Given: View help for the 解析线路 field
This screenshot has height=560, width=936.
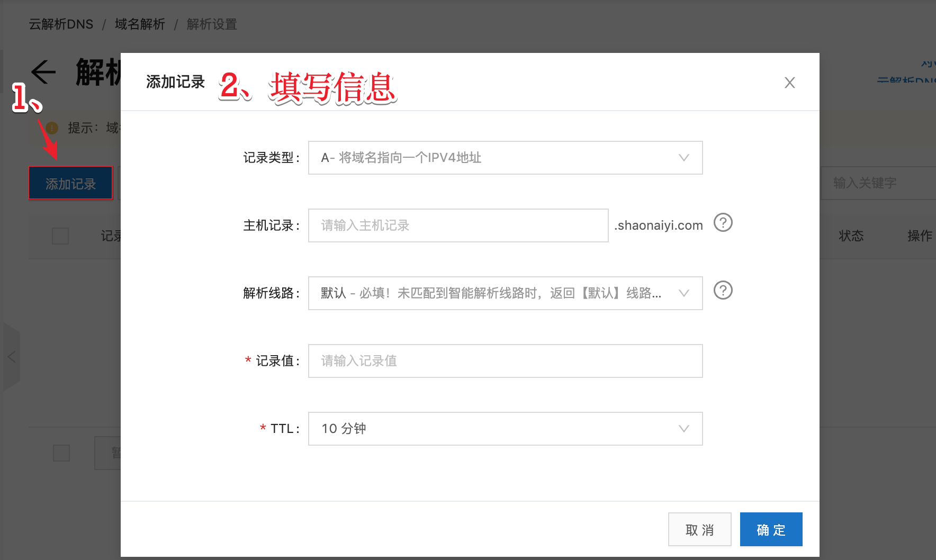Looking at the screenshot, I should click(x=723, y=291).
